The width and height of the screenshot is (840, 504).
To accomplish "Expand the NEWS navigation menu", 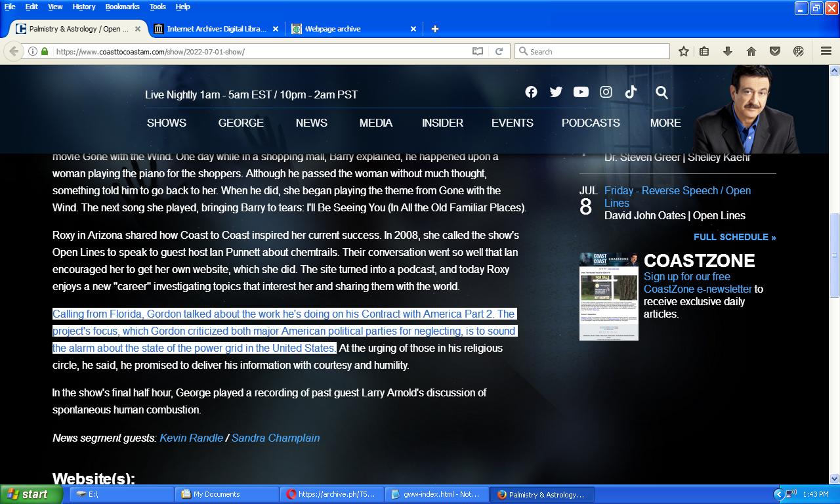I will click(311, 123).
